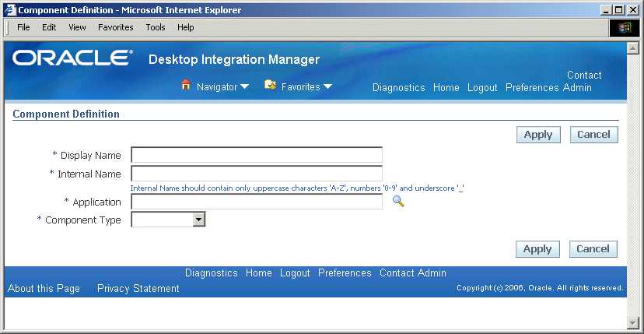This screenshot has height=334, width=644.
Task: Open Preferences link in header
Action: pyautogui.click(x=532, y=88)
